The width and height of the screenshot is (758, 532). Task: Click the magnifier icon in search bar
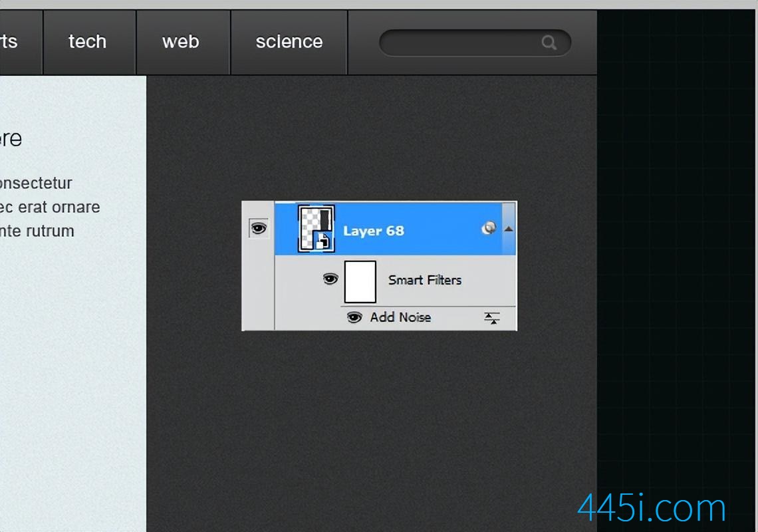click(x=549, y=43)
